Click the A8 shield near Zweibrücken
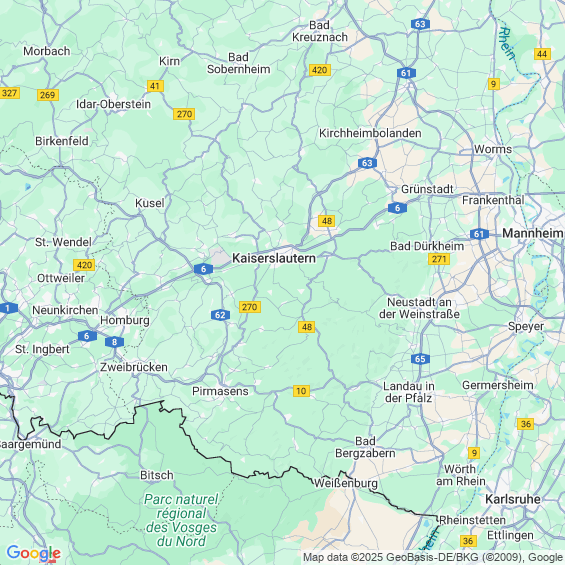The height and width of the screenshot is (565, 565). (x=115, y=342)
